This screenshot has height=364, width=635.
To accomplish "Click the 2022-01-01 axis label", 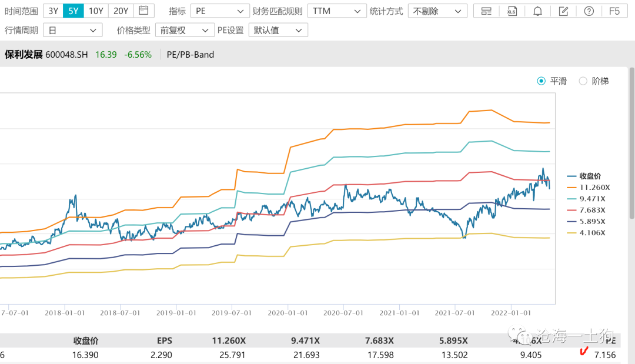I will [x=511, y=313].
